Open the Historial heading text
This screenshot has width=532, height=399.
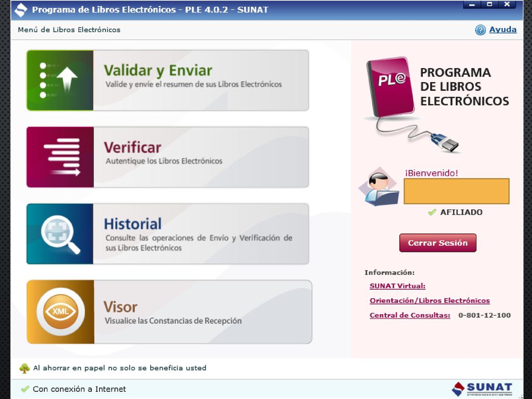[132, 224]
